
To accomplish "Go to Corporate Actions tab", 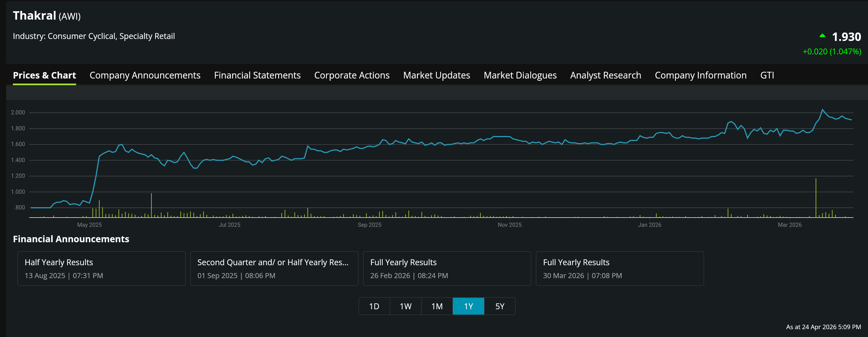I will click(352, 75).
